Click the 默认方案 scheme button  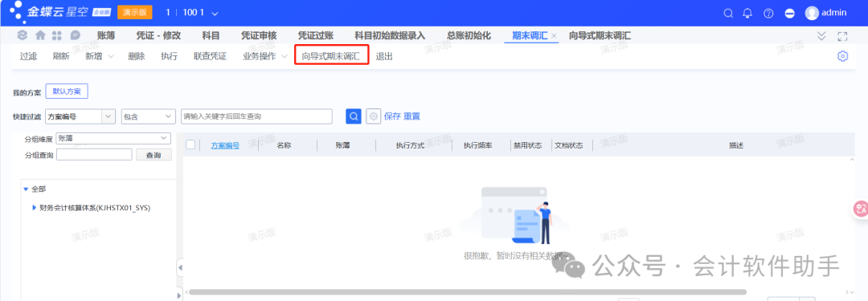click(x=67, y=92)
